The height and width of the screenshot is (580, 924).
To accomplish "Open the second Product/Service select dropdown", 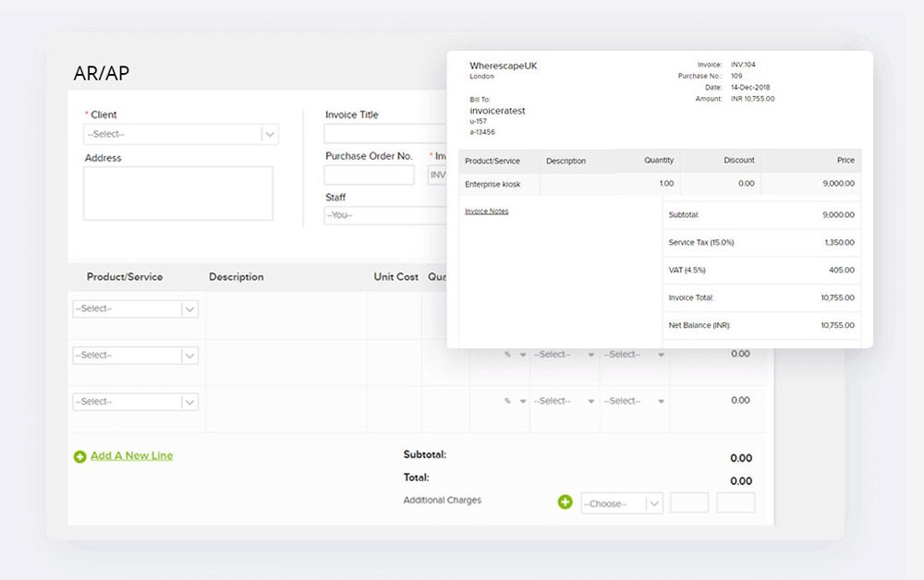I will tap(135, 355).
